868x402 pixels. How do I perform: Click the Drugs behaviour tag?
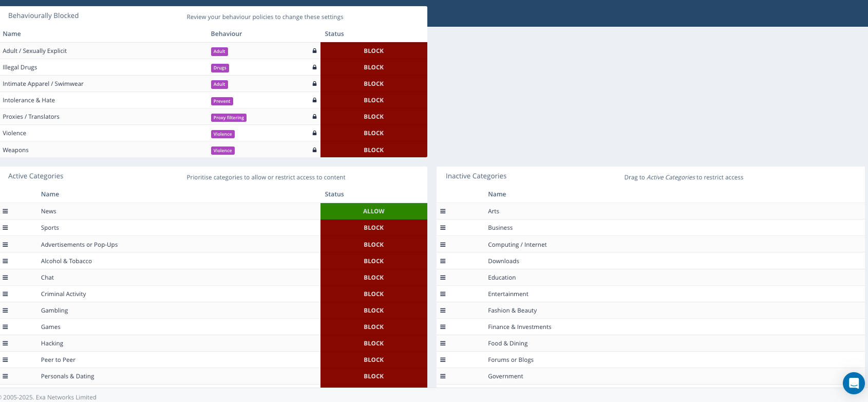tap(220, 68)
